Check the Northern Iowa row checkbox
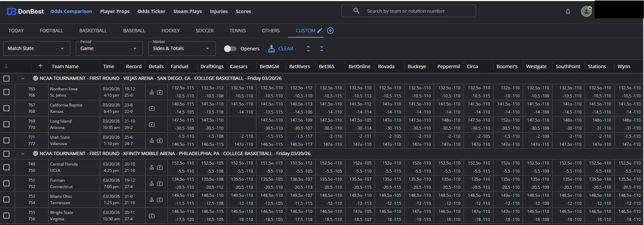The height and width of the screenshot is (225, 644). pos(6,92)
